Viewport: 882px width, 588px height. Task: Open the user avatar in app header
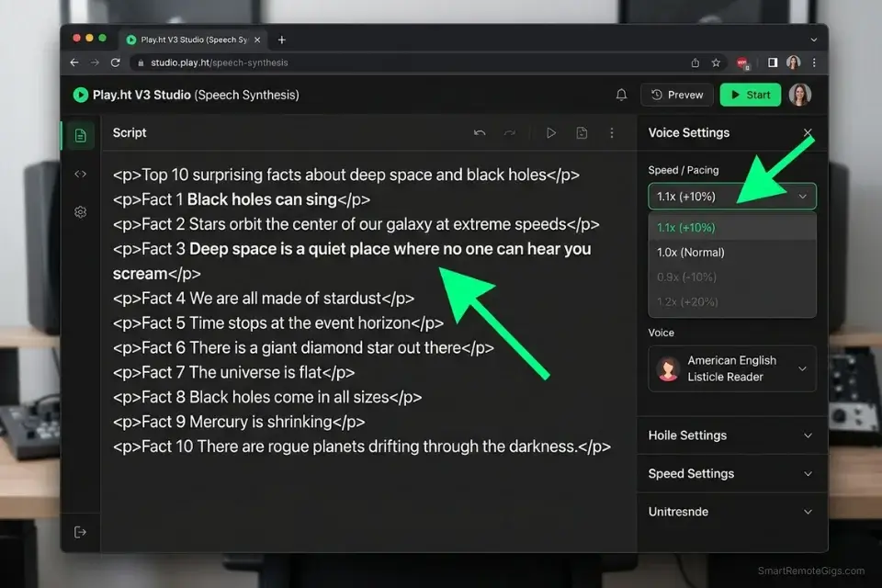(800, 95)
